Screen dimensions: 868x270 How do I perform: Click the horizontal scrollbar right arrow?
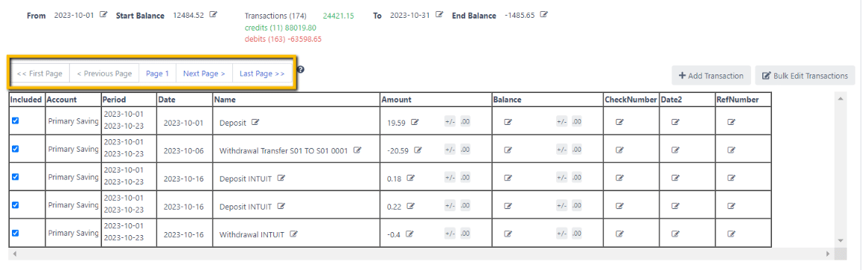coord(828,254)
